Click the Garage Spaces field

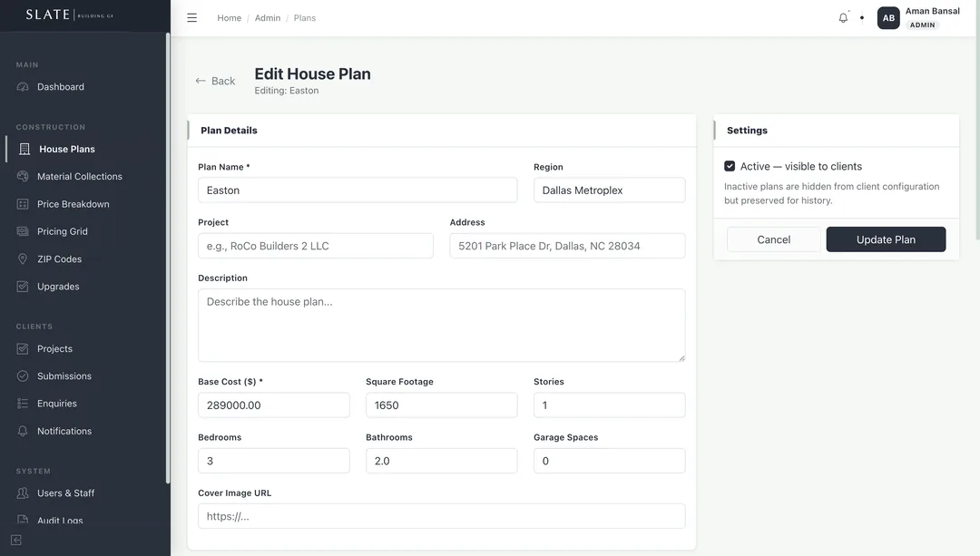coord(610,461)
